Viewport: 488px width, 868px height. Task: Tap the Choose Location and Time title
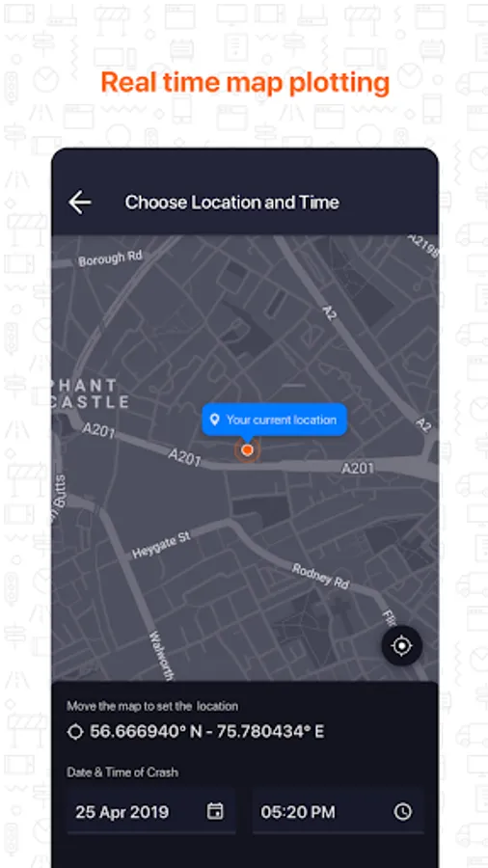[x=231, y=203]
